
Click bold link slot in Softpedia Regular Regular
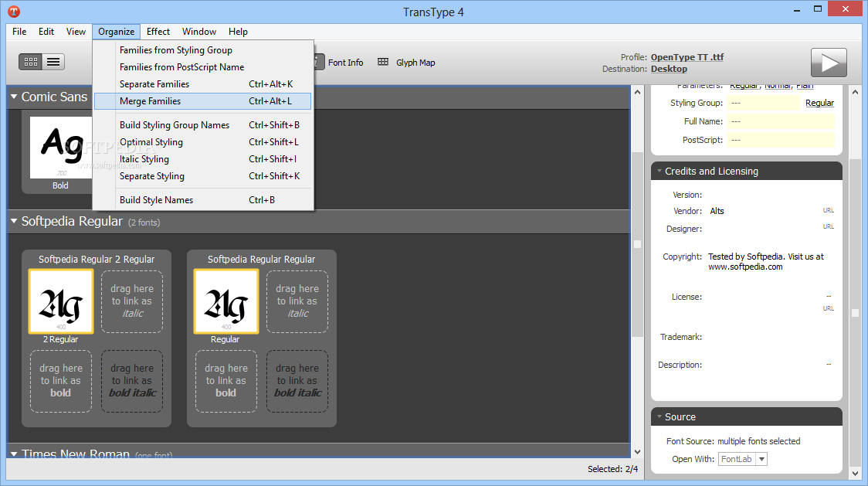(225, 381)
